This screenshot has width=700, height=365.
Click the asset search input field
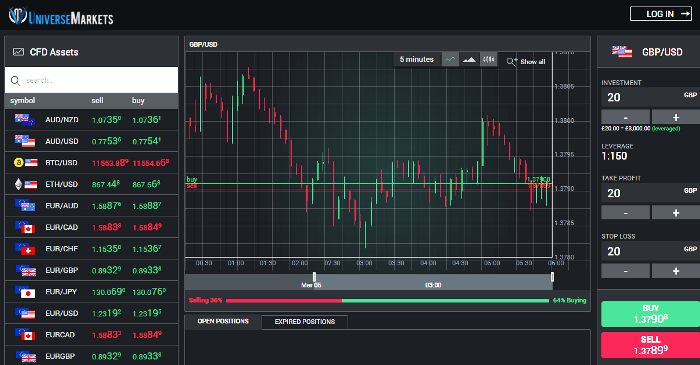click(92, 80)
